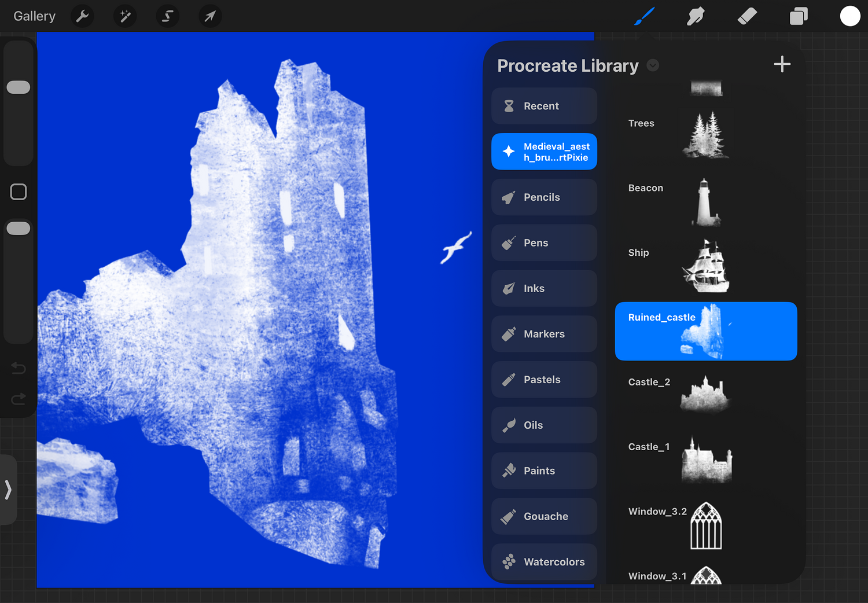Choose the Castle_2 brush
Image resolution: width=868 pixels, height=603 pixels.
tap(706, 396)
